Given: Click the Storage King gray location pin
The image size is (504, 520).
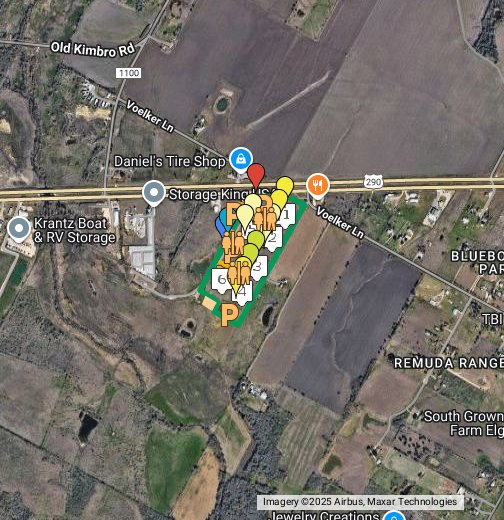Looking at the screenshot, I should click(154, 192).
